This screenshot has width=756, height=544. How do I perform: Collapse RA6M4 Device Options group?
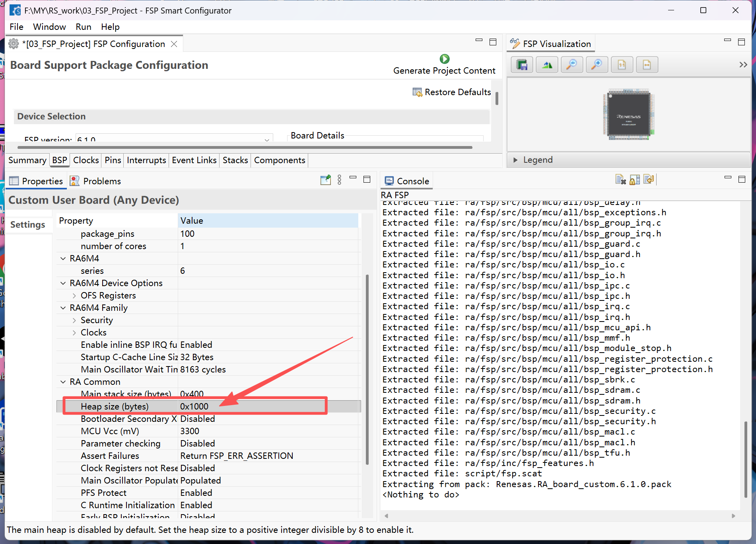coord(63,283)
